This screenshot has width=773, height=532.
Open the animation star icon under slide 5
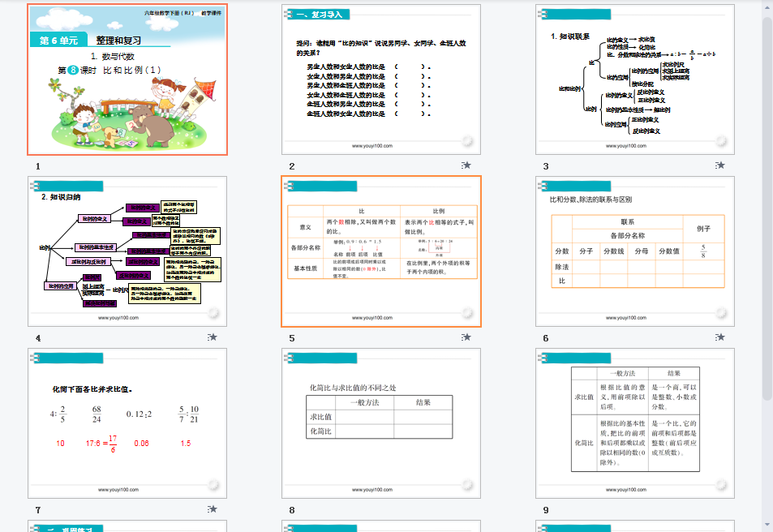pyautogui.click(x=466, y=337)
